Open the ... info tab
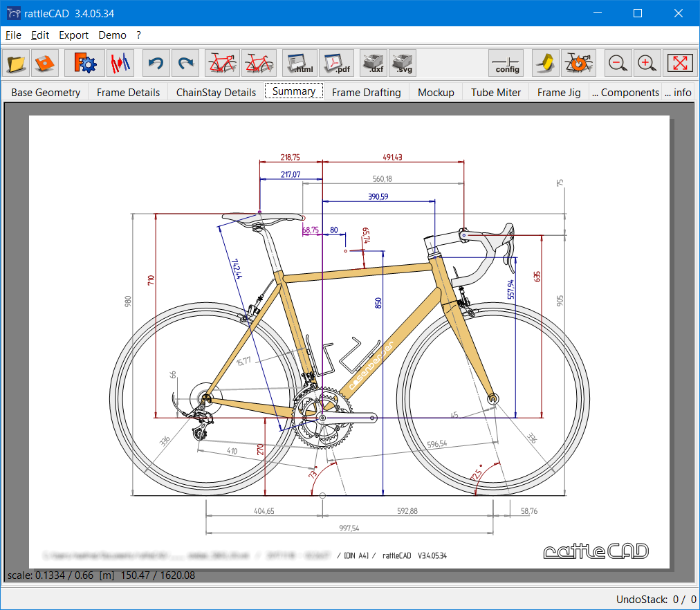The height and width of the screenshot is (610, 700). 678,93
